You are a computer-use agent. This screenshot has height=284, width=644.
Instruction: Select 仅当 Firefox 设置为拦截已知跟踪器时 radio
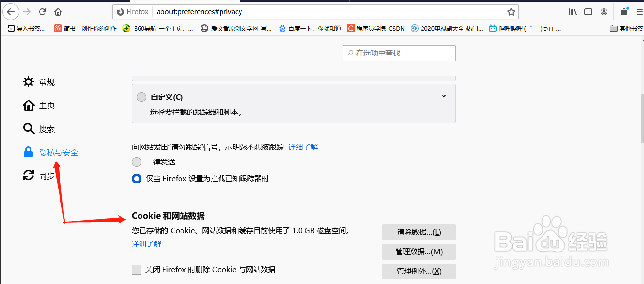point(137,179)
